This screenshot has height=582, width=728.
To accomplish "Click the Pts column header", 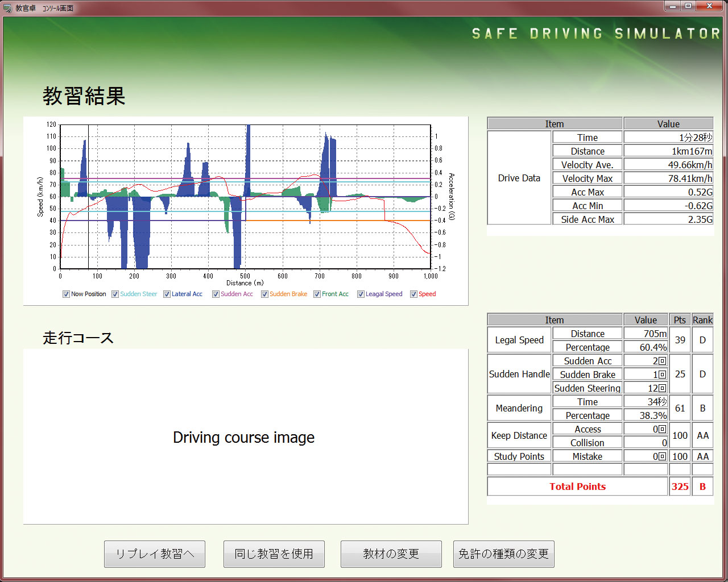I will 680,320.
